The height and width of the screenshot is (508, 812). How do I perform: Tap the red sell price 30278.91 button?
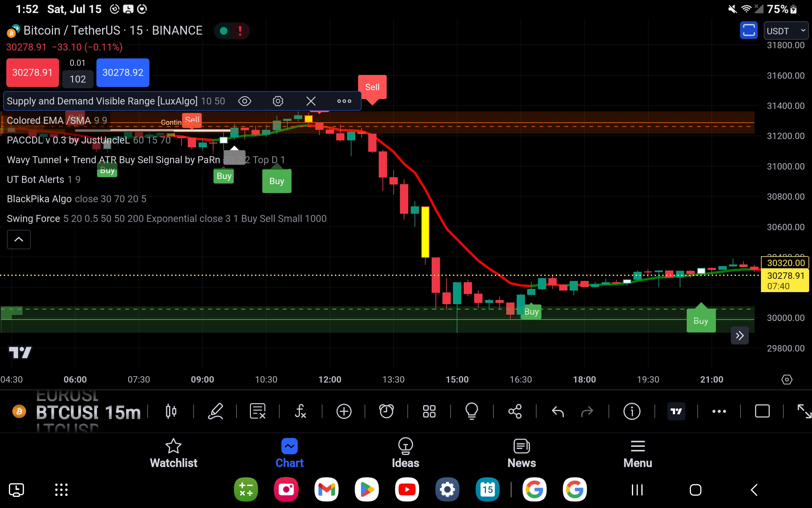tap(33, 73)
